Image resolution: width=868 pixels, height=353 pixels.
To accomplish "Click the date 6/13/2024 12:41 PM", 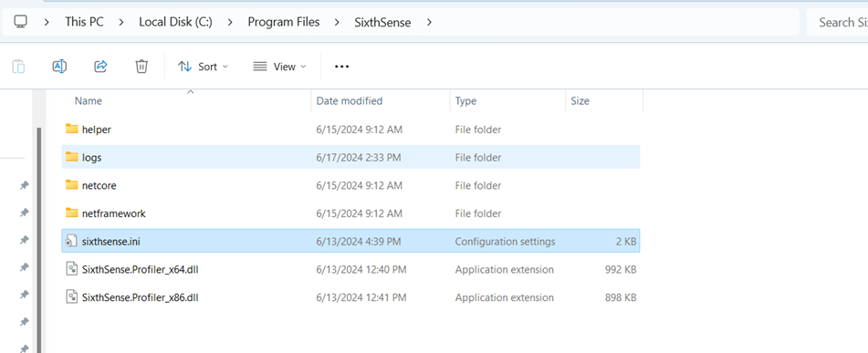I will tap(361, 297).
